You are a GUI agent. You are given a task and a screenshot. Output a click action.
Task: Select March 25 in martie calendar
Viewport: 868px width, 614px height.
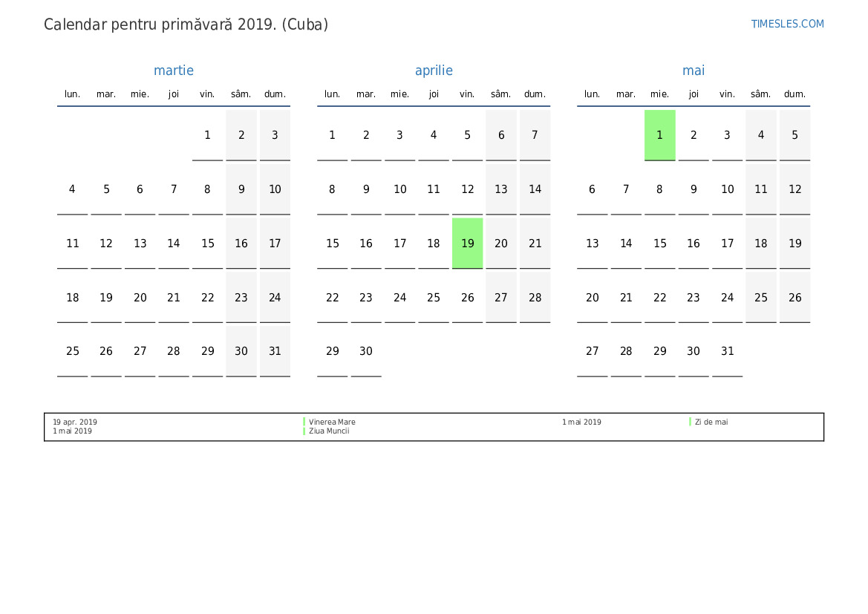pos(73,351)
